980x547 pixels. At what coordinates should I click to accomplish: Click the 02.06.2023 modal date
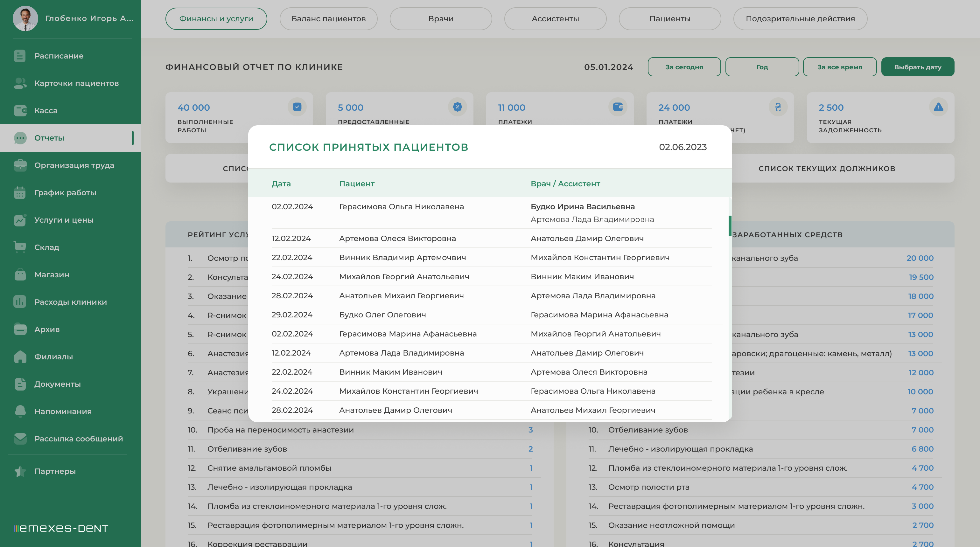tap(682, 147)
